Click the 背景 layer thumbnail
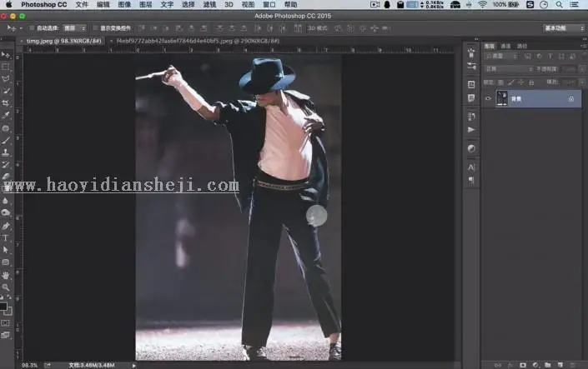Screen dimensions: 588x369 (x=501, y=98)
